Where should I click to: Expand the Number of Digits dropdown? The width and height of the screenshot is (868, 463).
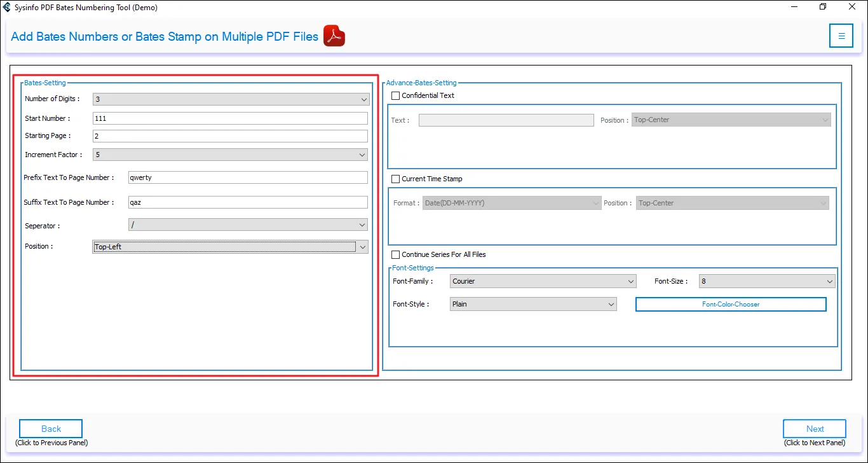tap(230, 99)
